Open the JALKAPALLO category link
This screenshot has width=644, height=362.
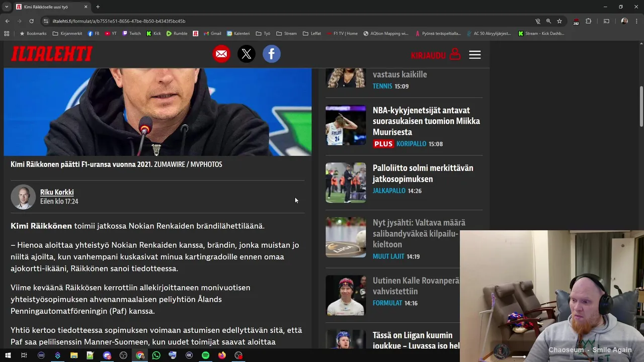[389, 191]
